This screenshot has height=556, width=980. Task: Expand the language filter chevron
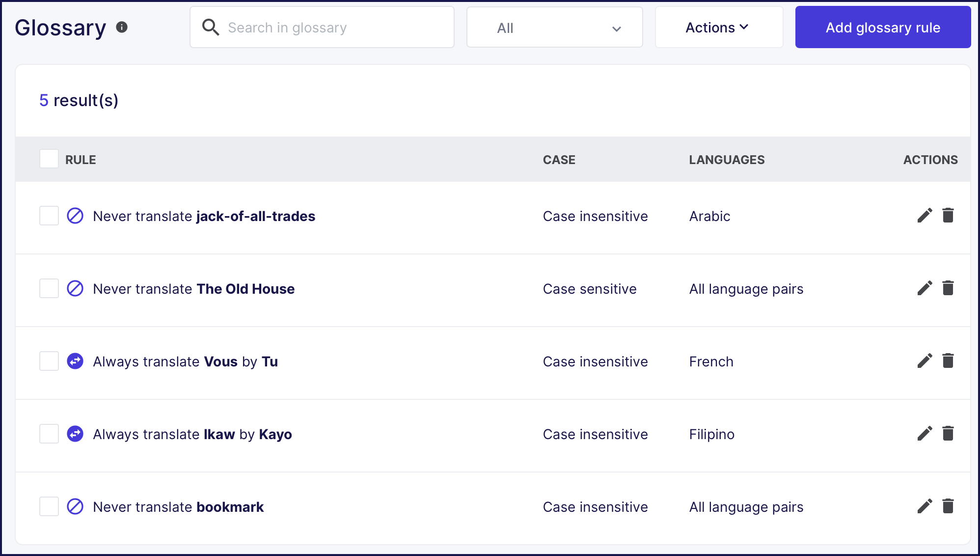point(617,29)
